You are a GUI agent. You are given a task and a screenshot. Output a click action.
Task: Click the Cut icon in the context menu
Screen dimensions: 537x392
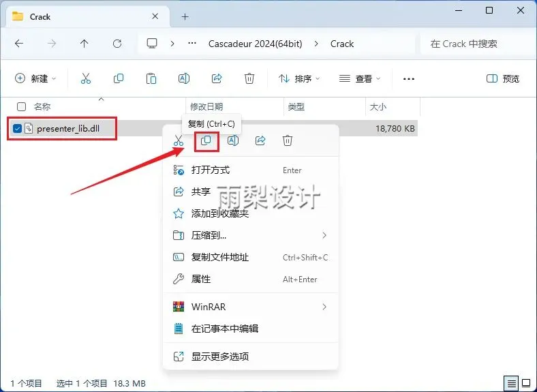tap(179, 140)
